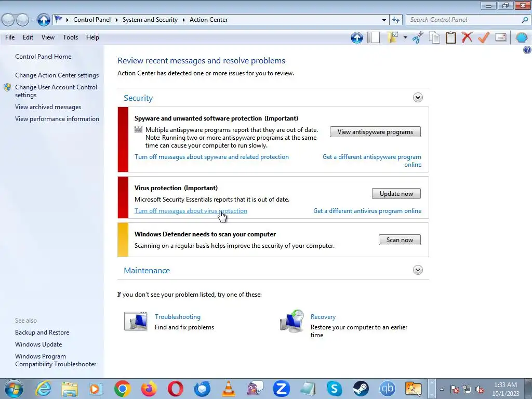Click the Security section heading
Screen dimensions: 532x399
[x=138, y=98]
